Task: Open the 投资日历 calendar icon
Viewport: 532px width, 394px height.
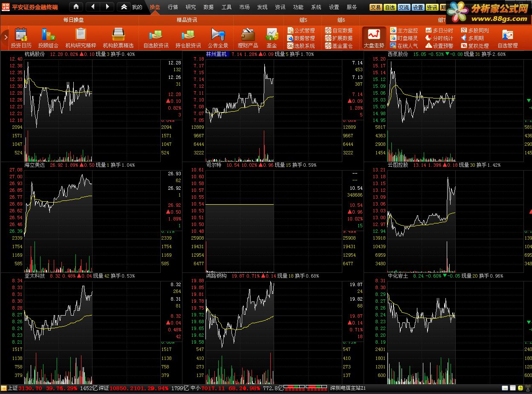Action: coord(21,38)
